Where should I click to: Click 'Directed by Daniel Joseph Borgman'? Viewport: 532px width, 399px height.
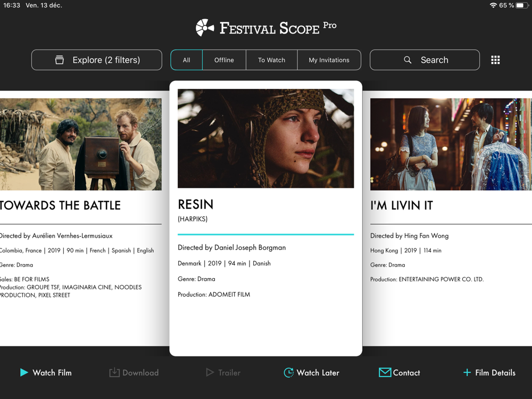pos(232,247)
